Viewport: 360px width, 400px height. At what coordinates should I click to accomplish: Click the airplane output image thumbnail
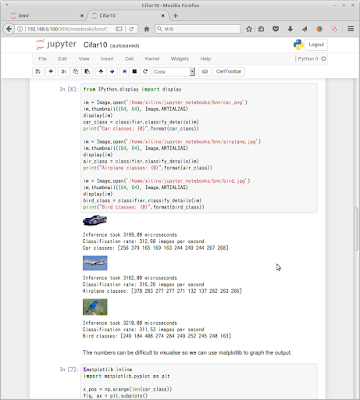click(x=95, y=263)
